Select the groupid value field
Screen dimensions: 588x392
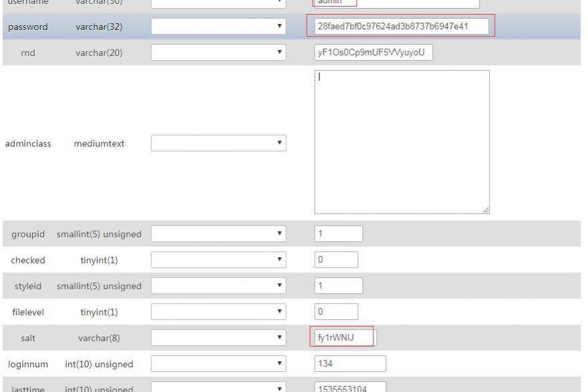338,234
